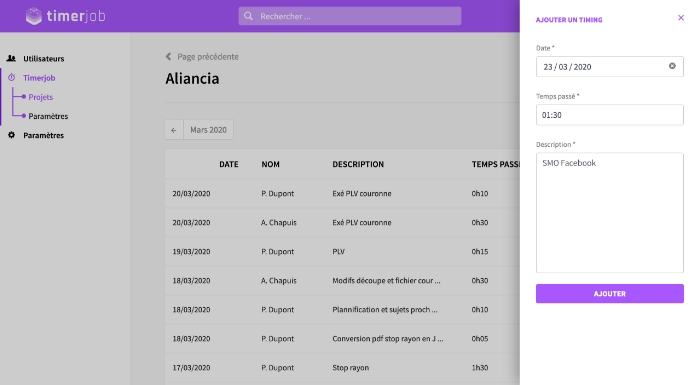Screen dimensions: 700x385
Task: Click the Utilisateurs people icon
Action: coord(11,58)
